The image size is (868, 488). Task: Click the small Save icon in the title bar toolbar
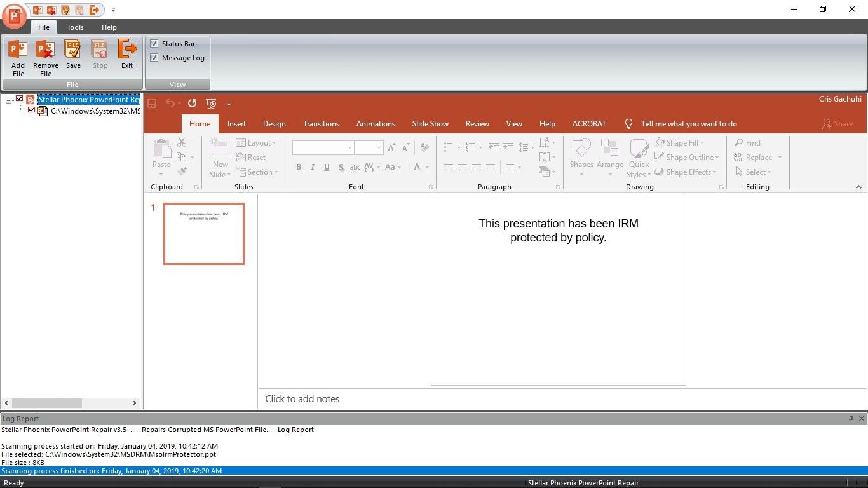65,10
